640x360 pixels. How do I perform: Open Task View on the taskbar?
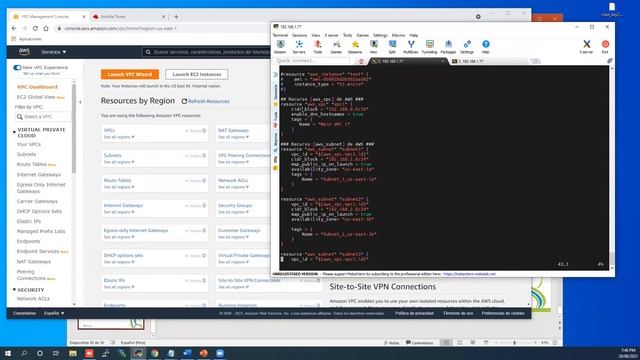pyautogui.click(x=56, y=353)
